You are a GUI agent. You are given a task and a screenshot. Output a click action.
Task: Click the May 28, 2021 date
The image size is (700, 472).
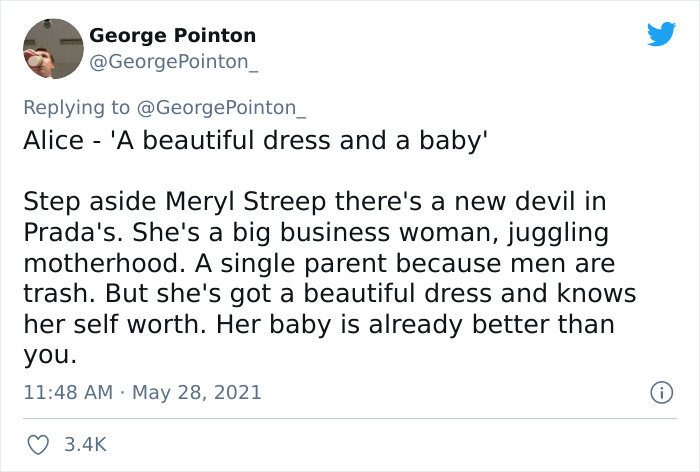[197, 393]
